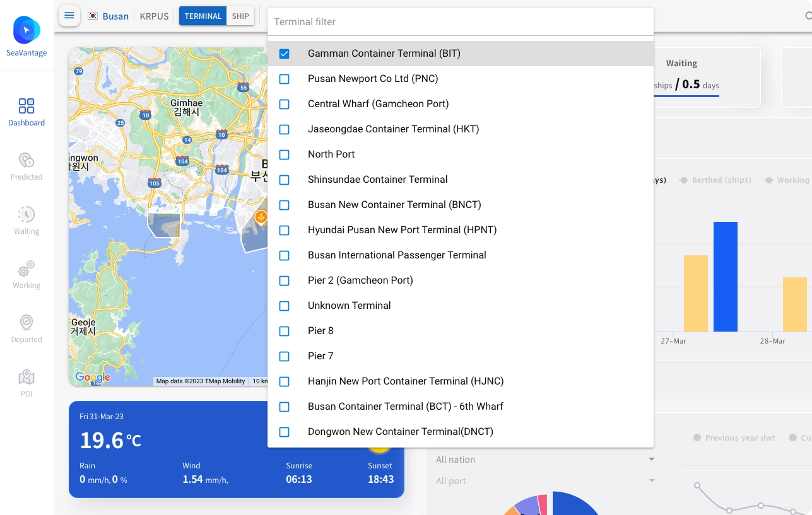Switch to the SHIP tab
812x515 pixels.
pyautogui.click(x=240, y=16)
